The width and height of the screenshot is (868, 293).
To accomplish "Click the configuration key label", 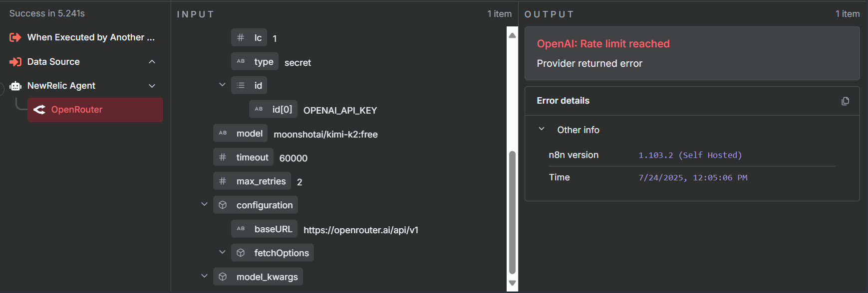I will tap(265, 205).
